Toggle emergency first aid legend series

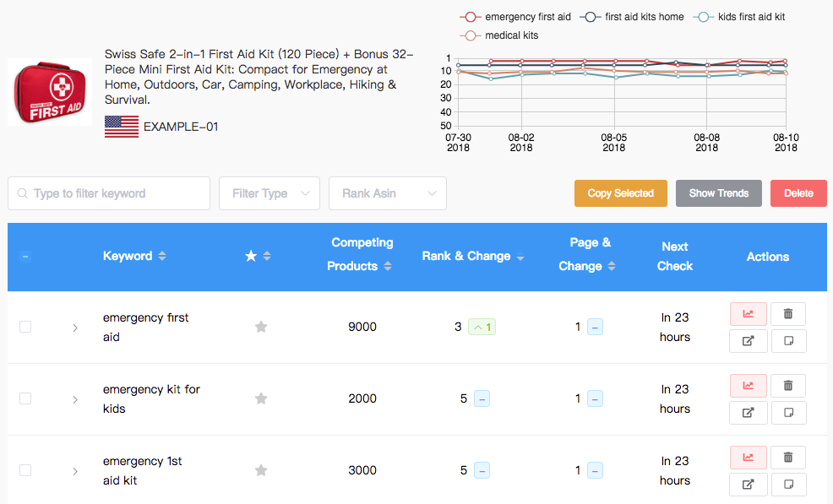coord(515,17)
